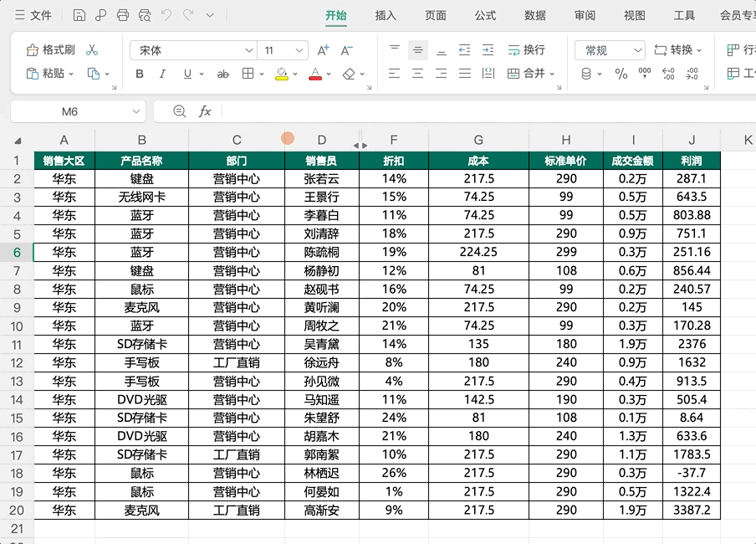Click the Name Box showing M6
Screen dimensions: 756x544
coord(70,112)
